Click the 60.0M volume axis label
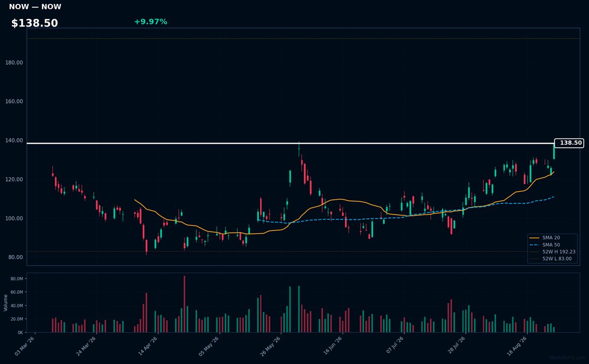Image resolution: width=589 pixels, height=364 pixels. [x=17, y=292]
